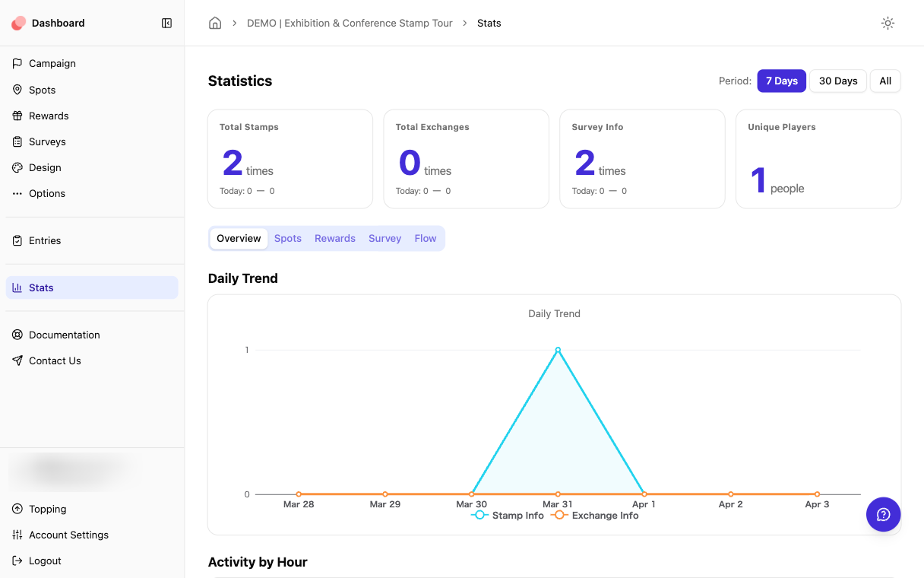The width and height of the screenshot is (924, 578).
Task: Click the Activity by Hour heading
Action: [258, 562]
